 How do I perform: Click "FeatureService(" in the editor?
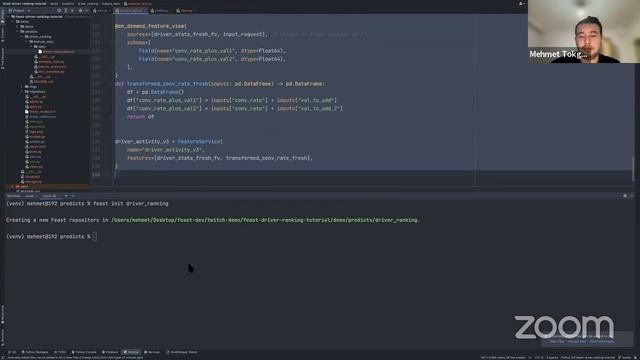click(x=200, y=142)
